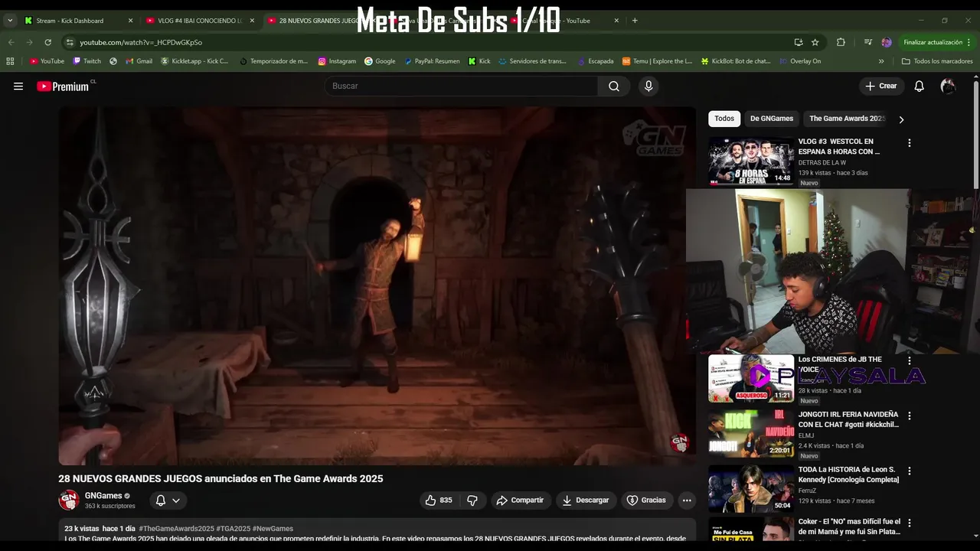Open the account avatar menu
Image resolution: width=980 pixels, height=551 pixels.
tap(948, 86)
